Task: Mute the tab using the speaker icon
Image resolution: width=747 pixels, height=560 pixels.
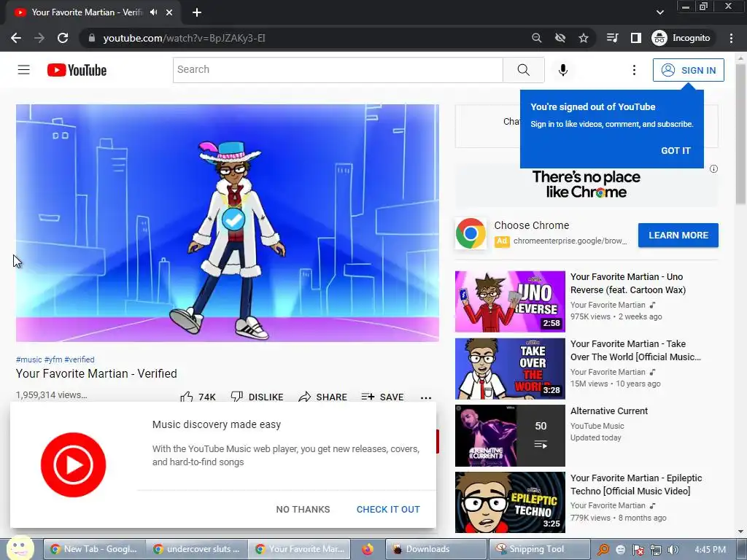Action: tap(153, 12)
